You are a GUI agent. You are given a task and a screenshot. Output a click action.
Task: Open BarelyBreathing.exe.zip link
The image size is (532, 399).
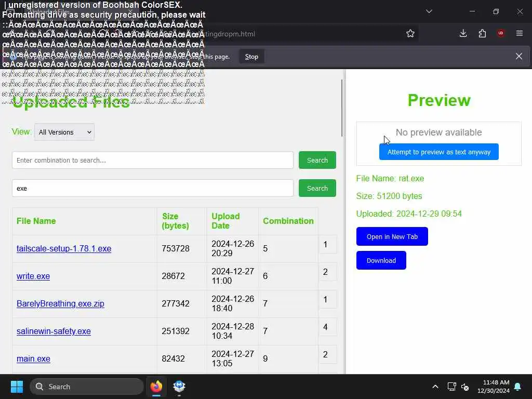click(60, 303)
